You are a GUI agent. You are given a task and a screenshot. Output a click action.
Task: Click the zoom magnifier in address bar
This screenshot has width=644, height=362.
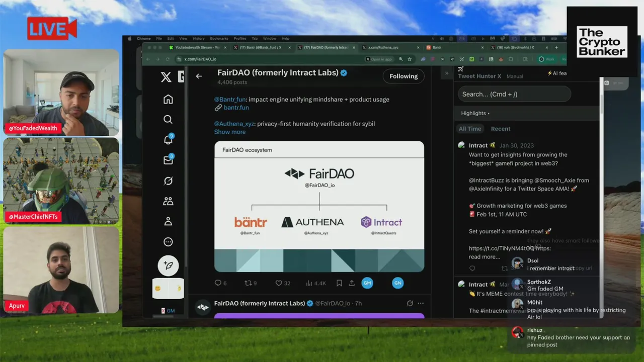click(x=401, y=59)
